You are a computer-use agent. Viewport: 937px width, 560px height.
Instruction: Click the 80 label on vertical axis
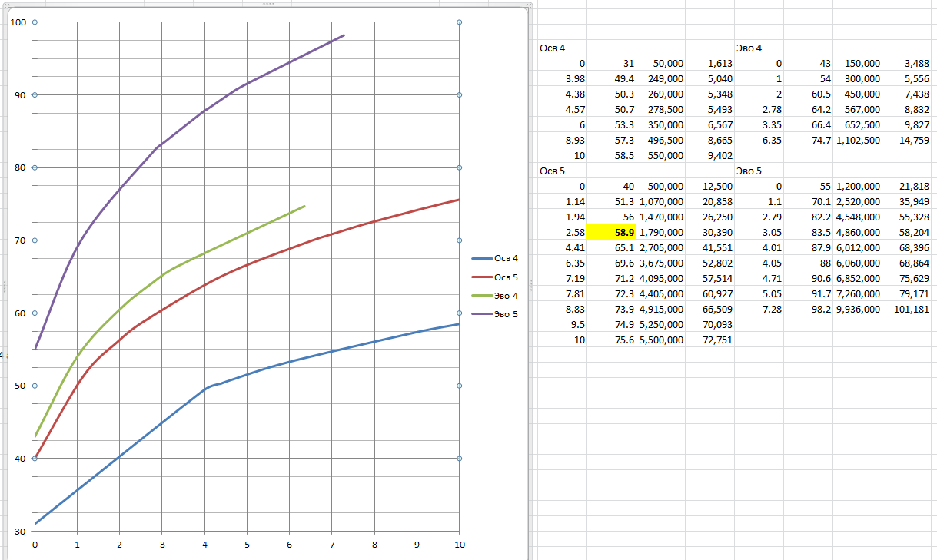[x=21, y=167]
